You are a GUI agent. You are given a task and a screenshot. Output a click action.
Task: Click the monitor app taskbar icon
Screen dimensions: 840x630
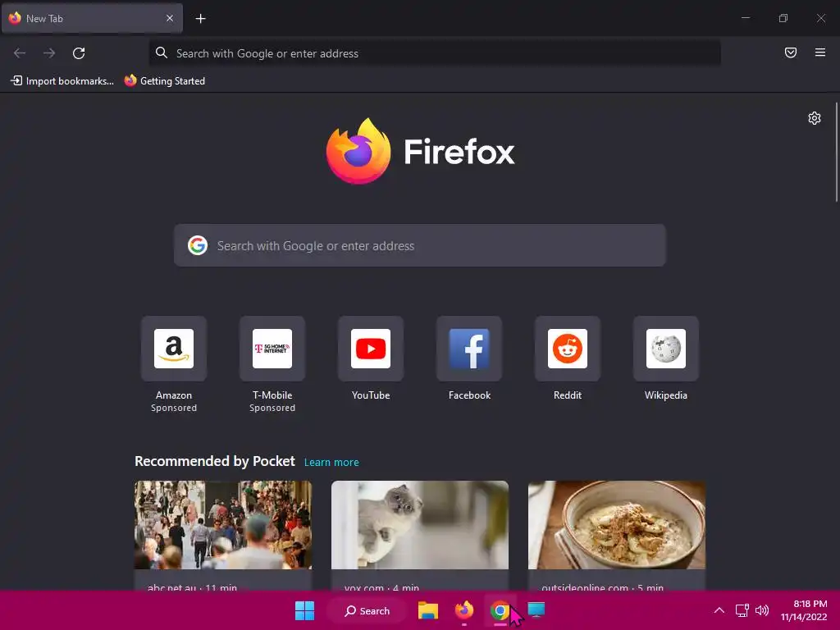coord(536,609)
